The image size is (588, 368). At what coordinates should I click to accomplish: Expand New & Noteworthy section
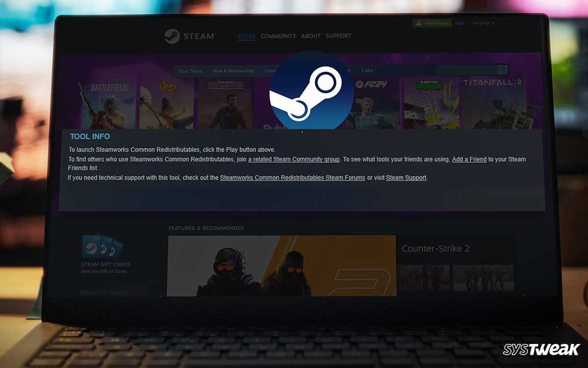click(x=233, y=71)
